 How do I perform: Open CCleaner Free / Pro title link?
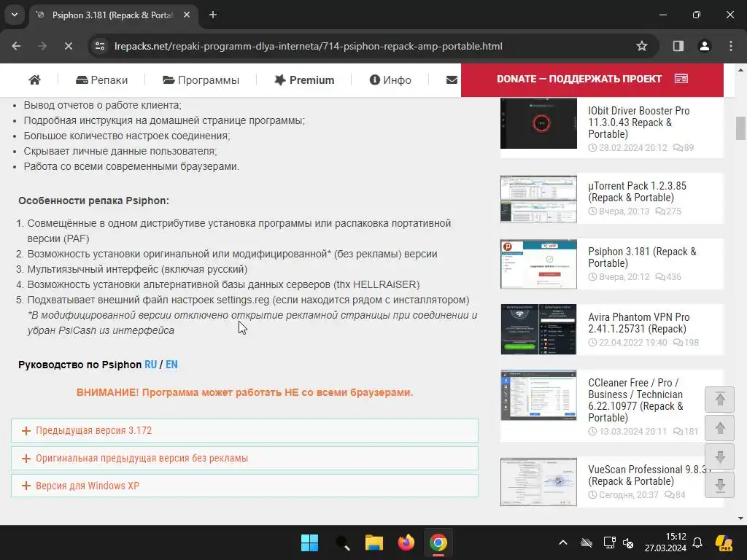pos(635,400)
